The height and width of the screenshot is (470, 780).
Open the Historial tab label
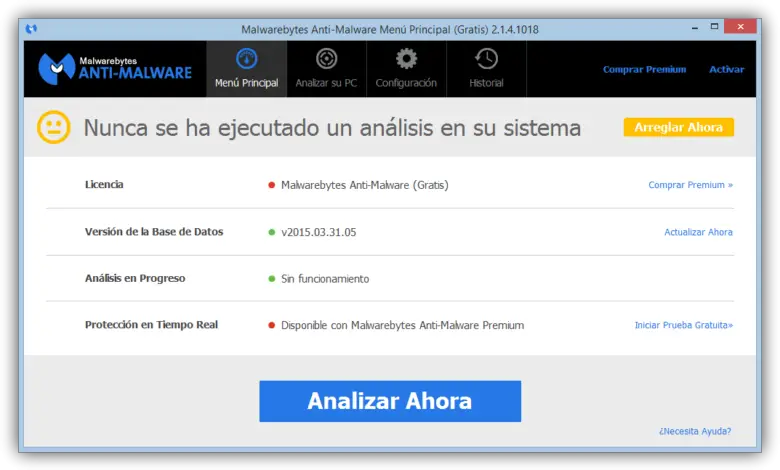click(487, 83)
